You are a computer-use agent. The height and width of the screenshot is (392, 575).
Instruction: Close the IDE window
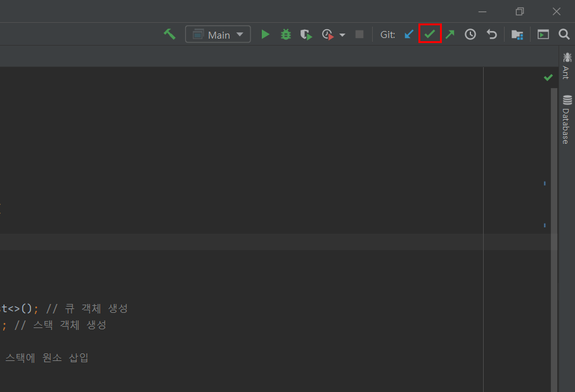[556, 12]
